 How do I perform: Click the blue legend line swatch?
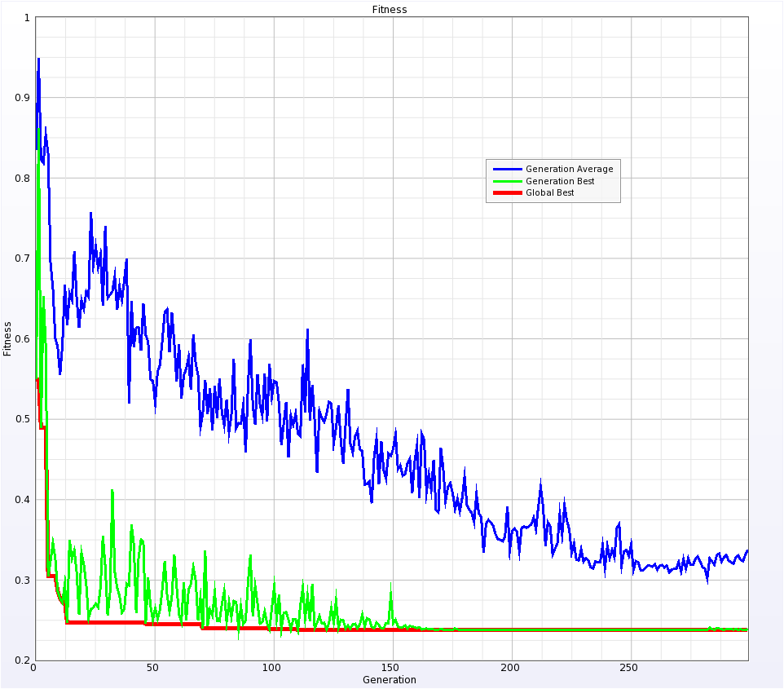[508, 169]
